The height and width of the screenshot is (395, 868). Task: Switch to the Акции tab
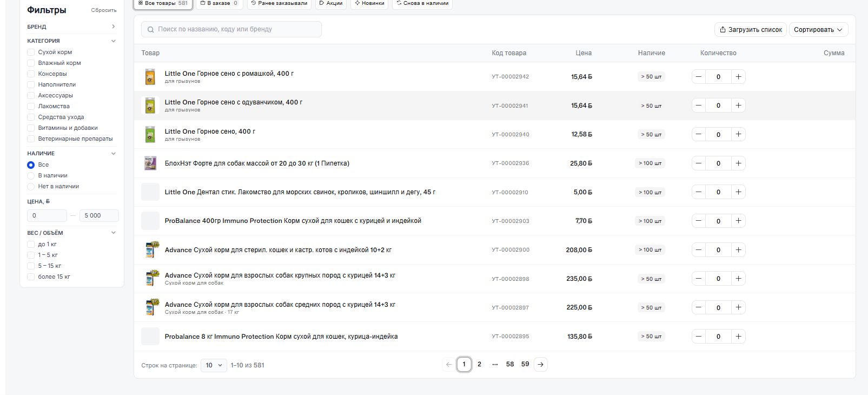(x=331, y=3)
